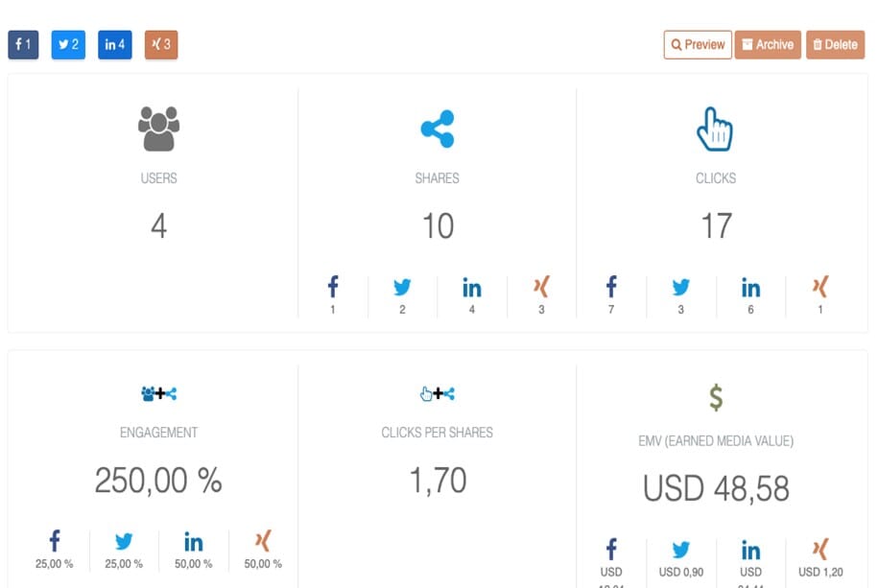Screen dimensions: 878x588
Task: Select Facebook icon under Shares
Action: [333, 286]
